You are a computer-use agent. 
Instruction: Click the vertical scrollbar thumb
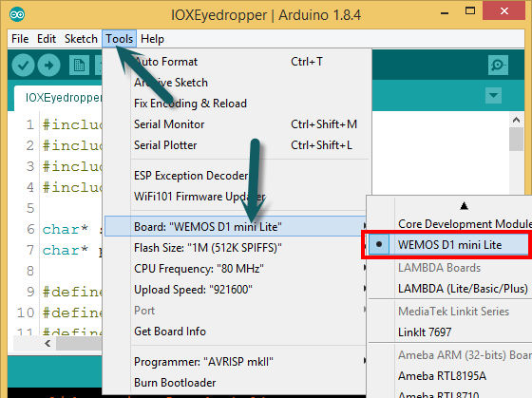click(x=517, y=139)
